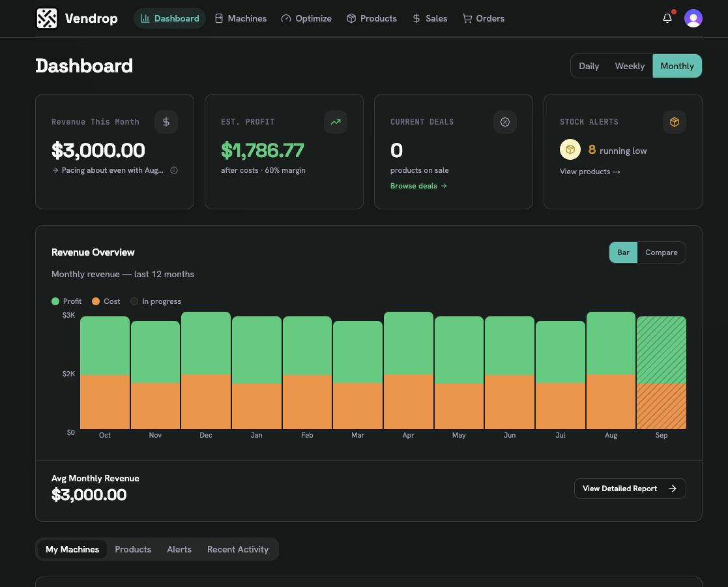
Task: Switch to the Alerts tab
Action: [179, 549]
